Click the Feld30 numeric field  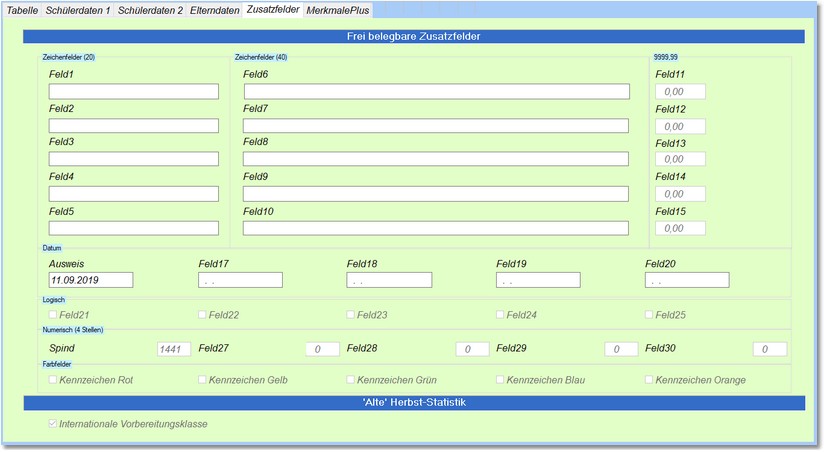click(769, 349)
